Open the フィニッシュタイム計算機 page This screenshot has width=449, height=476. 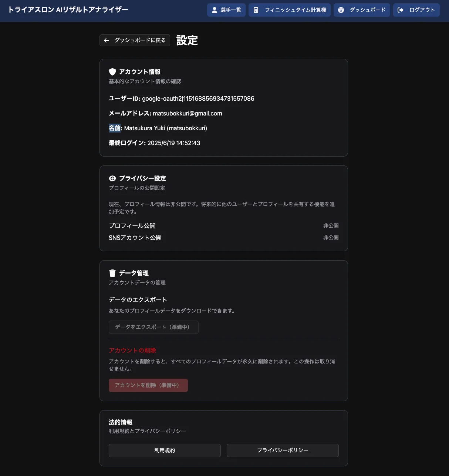(290, 10)
